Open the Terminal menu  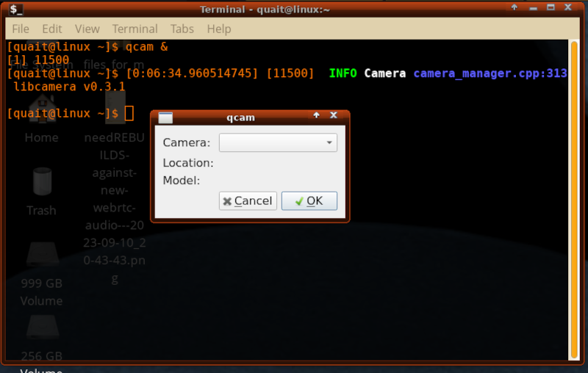pyautogui.click(x=135, y=29)
